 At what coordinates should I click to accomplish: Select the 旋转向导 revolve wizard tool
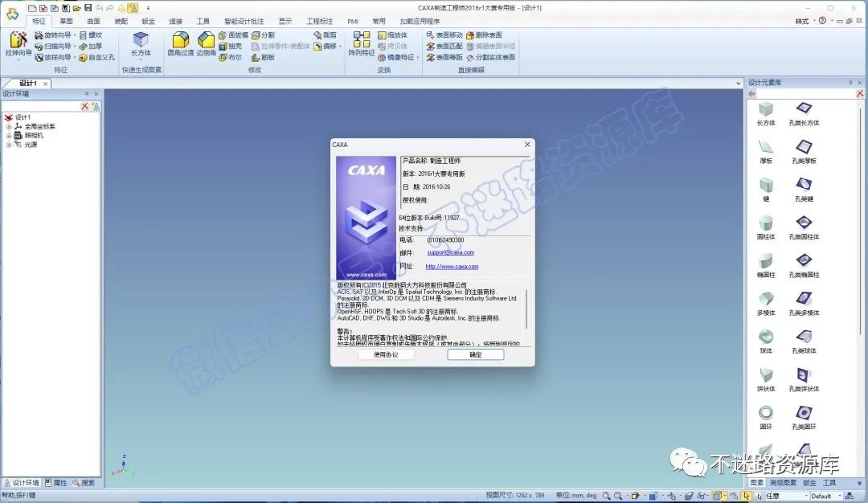[53, 35]
